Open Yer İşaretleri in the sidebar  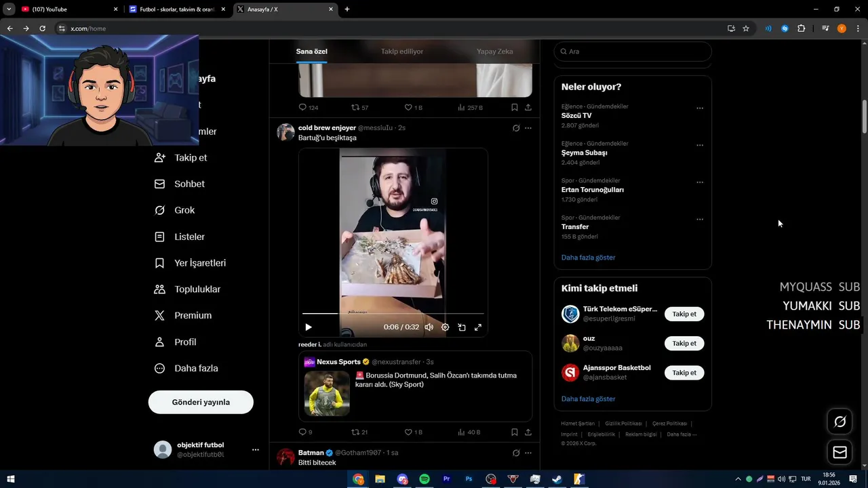pos(191,263)
